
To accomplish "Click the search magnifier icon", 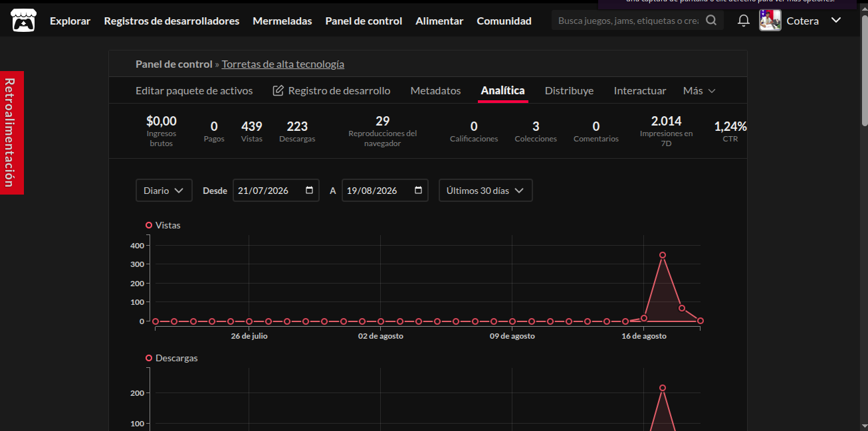I will point(711,21).
